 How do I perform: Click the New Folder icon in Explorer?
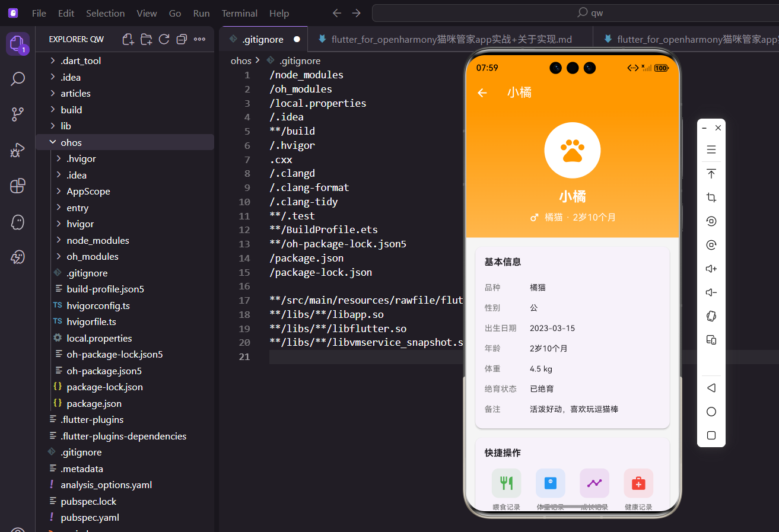click(x=146, y=39)
